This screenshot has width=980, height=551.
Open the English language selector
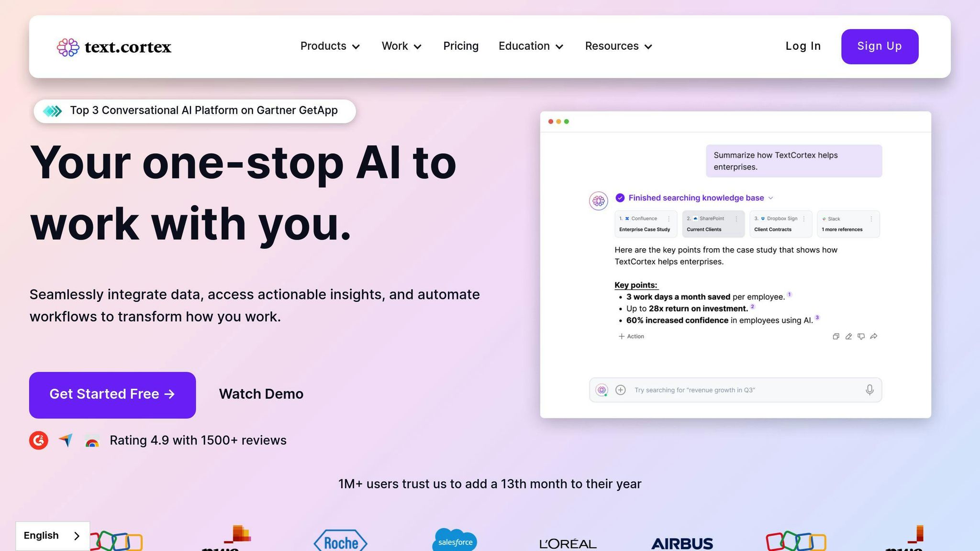click(x=53, y=536)
